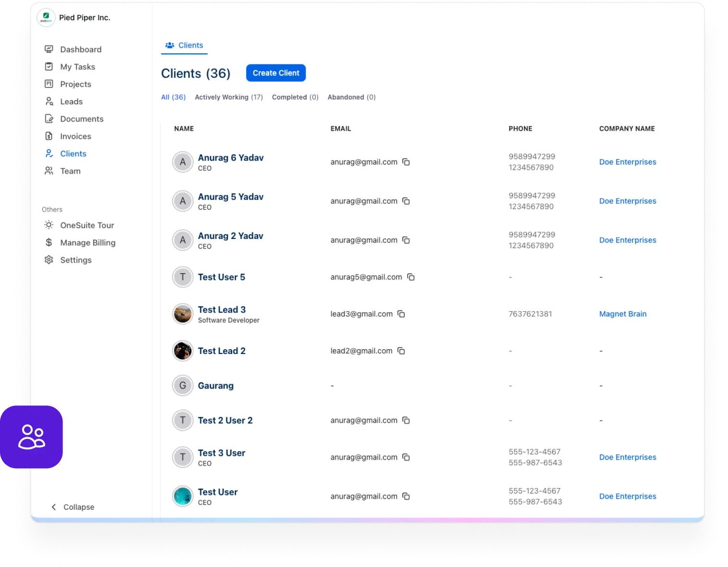The width and height of the screenshot is (728, 567).
Task: Filter by Actively Working (17)
Action: (x=229, y=97)
